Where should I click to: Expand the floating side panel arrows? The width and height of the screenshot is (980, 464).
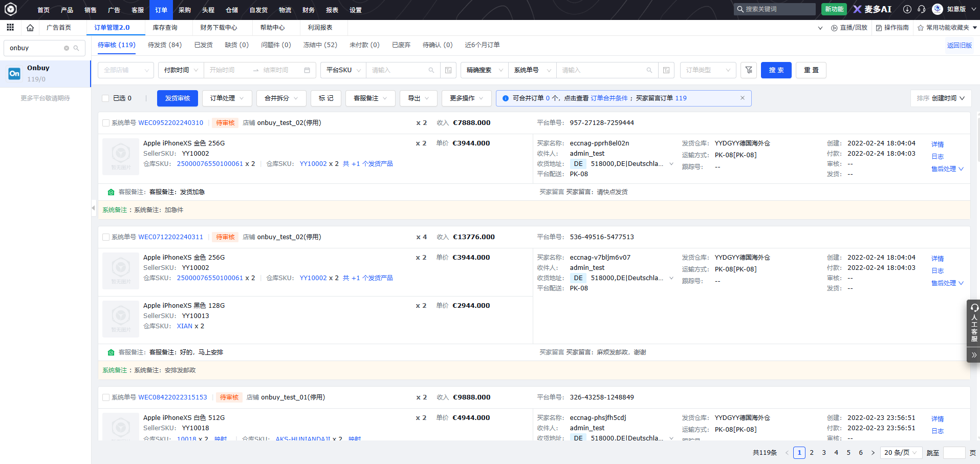(973, 355)
